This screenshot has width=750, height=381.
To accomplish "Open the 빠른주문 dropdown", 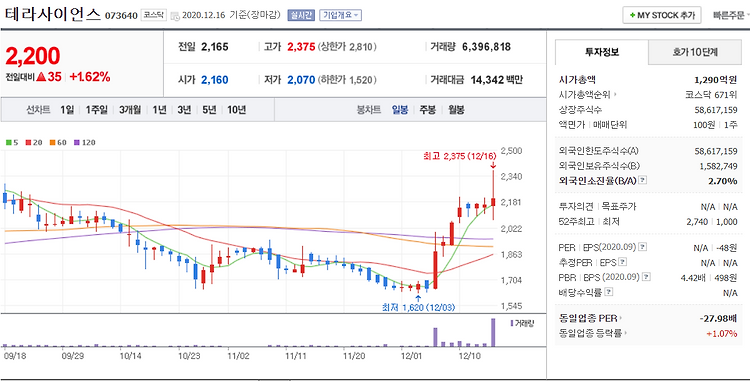I will [x=730, y=15].
